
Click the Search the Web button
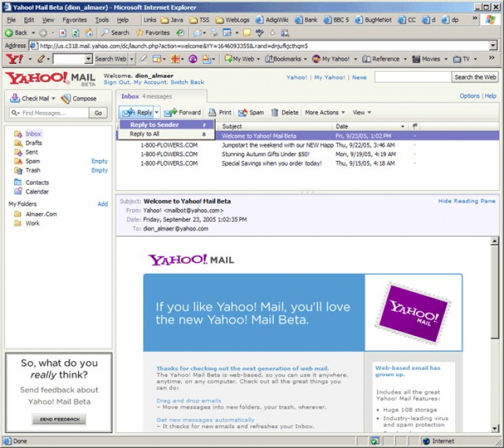475,77
